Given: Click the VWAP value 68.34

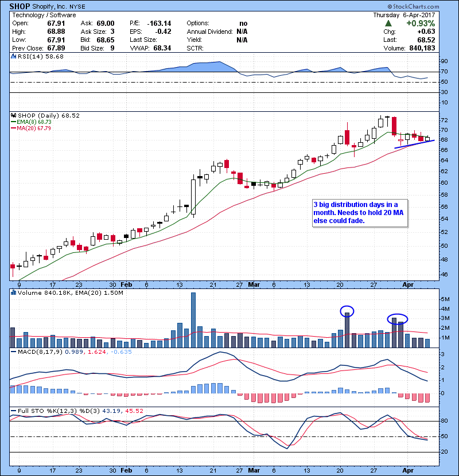Looking at the screenshot, I should (162, 48).
